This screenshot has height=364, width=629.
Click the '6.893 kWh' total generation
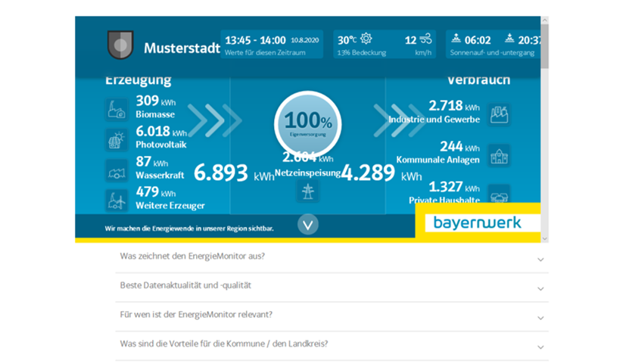235,173
